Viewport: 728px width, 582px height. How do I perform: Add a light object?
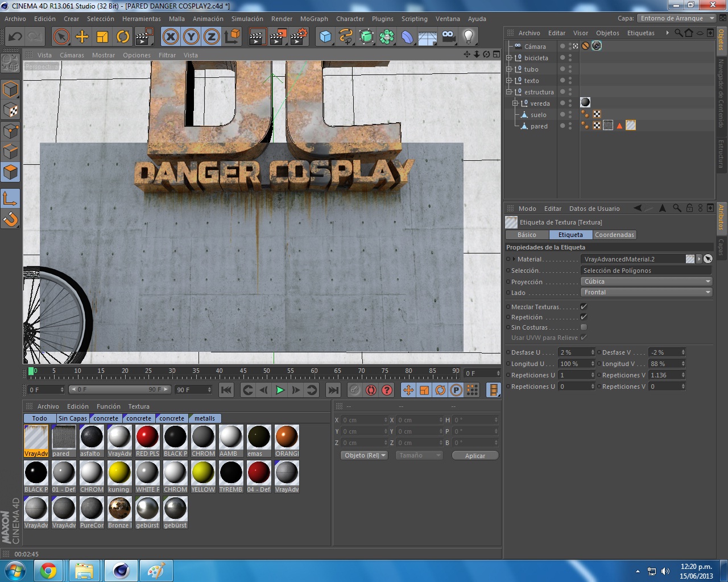pyautogui.click(x=468, y=37)
